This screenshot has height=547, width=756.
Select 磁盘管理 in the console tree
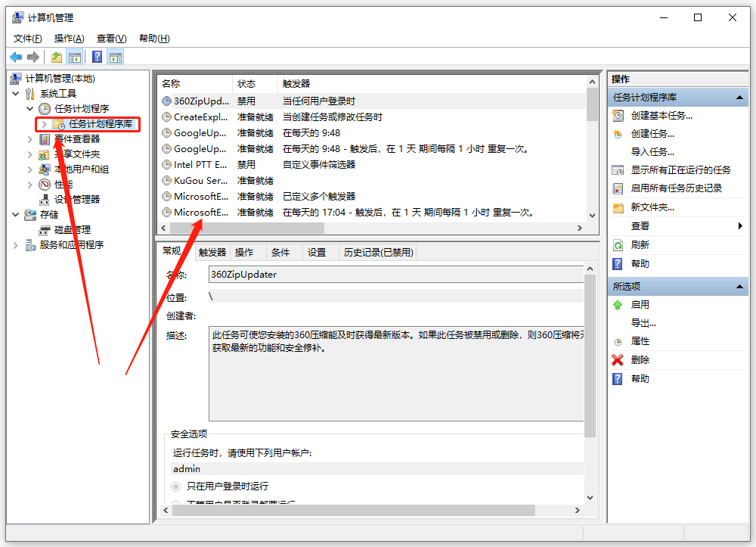(x=72, y=230)
